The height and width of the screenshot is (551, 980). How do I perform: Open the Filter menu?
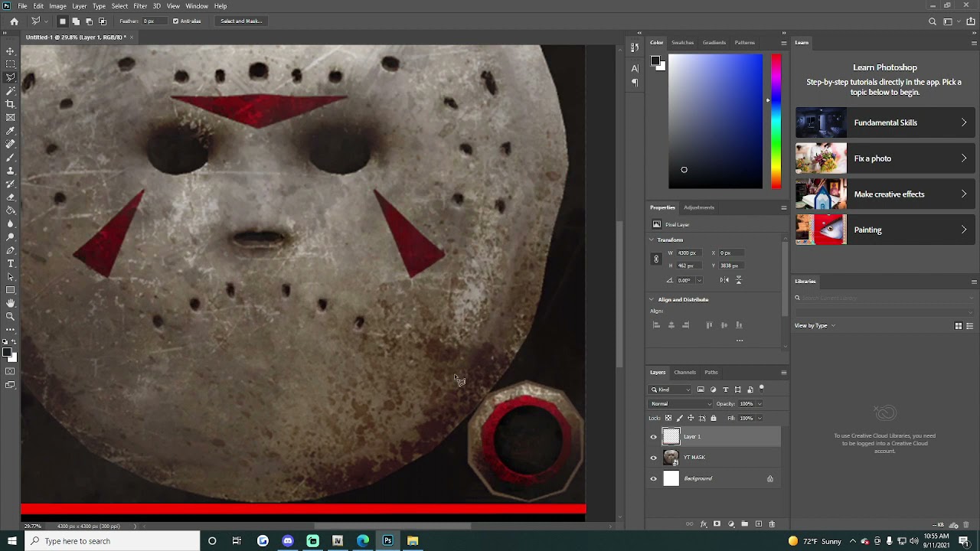140,6
